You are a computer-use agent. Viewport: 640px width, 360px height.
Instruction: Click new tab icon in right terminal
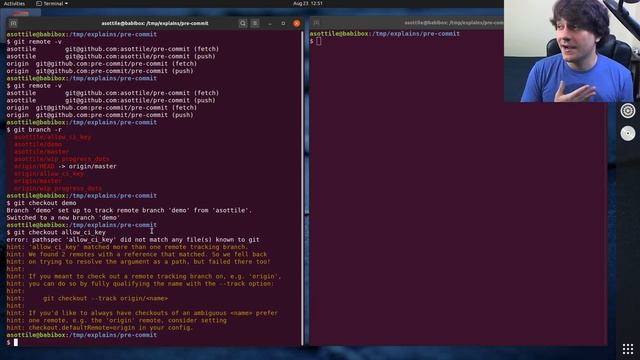tap(316, 23)
